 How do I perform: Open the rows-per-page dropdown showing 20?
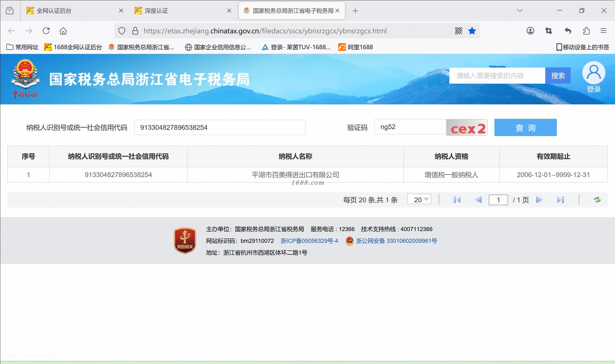[419, 199]
